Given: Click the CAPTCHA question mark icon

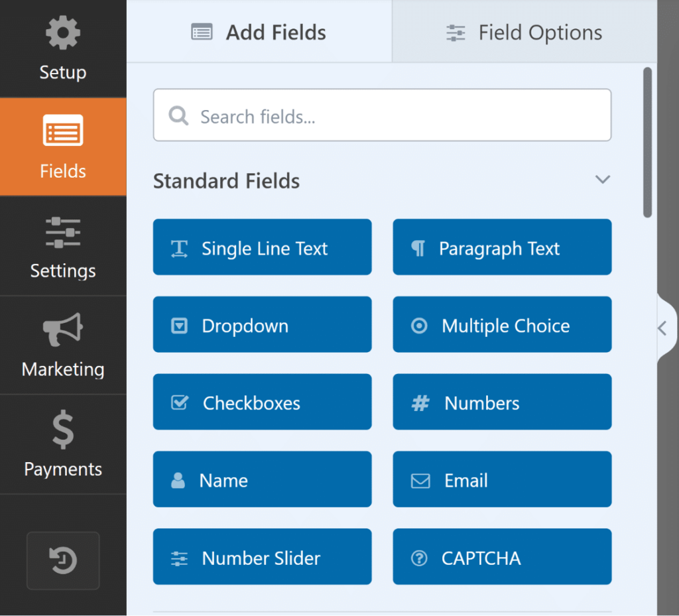Looking at the screenshot, I should (x=419, y=558).
